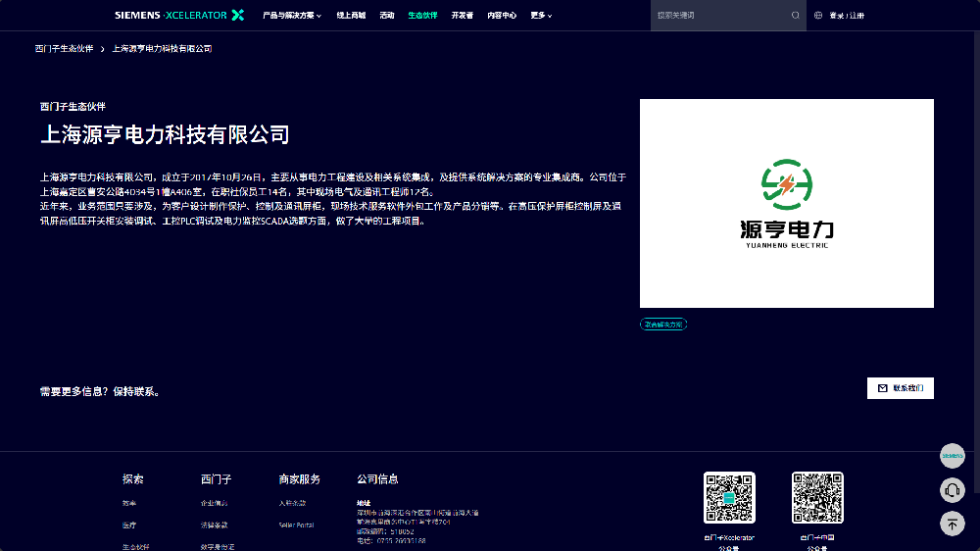This screenshot has height=551, width=980.
Task: Click the 登录/注册 link
Action: point(847,16)
